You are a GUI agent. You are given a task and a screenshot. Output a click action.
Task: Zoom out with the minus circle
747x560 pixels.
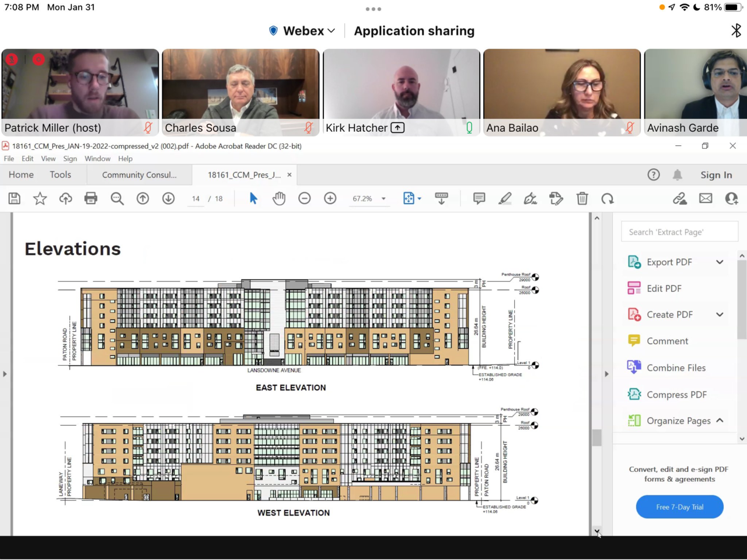305,199
